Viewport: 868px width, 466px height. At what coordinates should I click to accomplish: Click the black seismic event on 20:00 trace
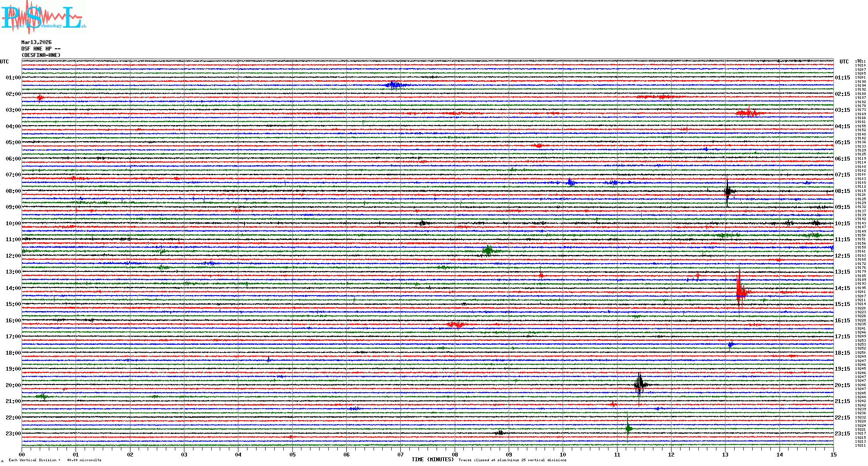click(640, 384)
